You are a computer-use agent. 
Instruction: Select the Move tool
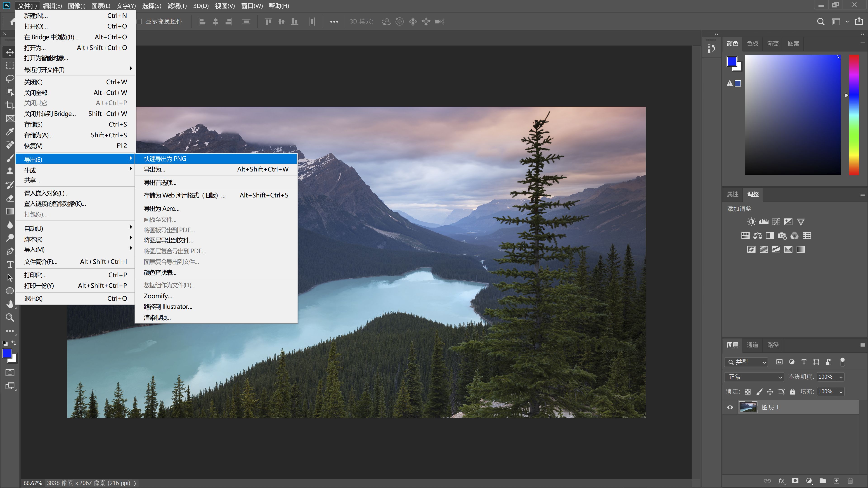click(x=10, y=52)
